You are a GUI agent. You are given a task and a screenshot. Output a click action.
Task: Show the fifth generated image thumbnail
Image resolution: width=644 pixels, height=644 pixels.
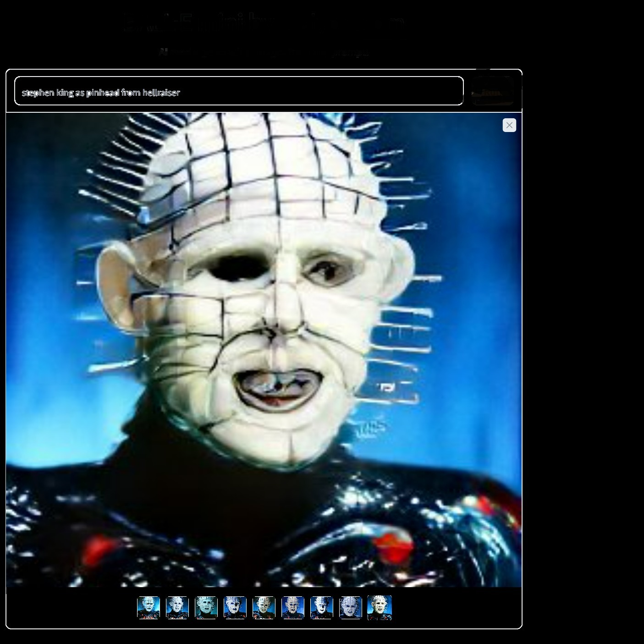point(264,607)
